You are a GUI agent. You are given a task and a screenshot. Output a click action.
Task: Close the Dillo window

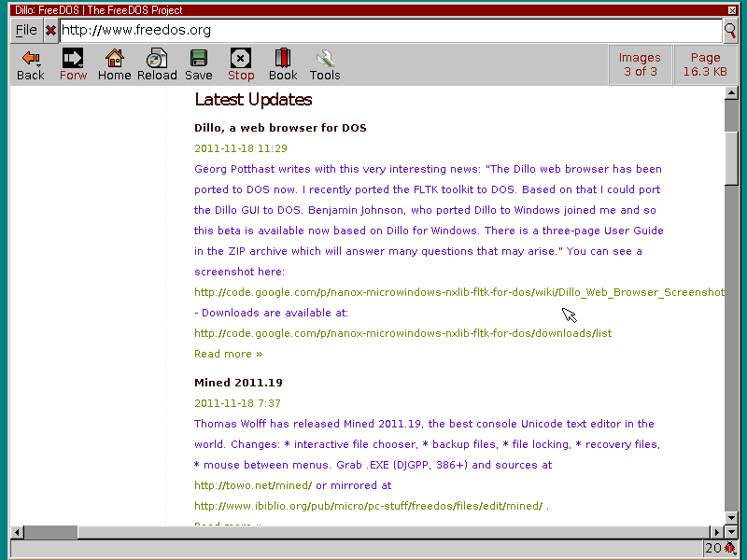(732, 10)
